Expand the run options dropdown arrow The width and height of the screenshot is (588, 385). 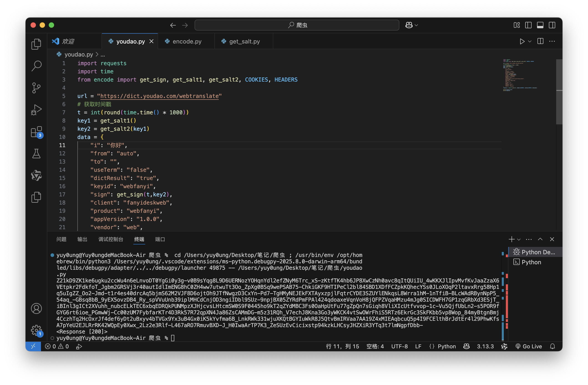530,41
